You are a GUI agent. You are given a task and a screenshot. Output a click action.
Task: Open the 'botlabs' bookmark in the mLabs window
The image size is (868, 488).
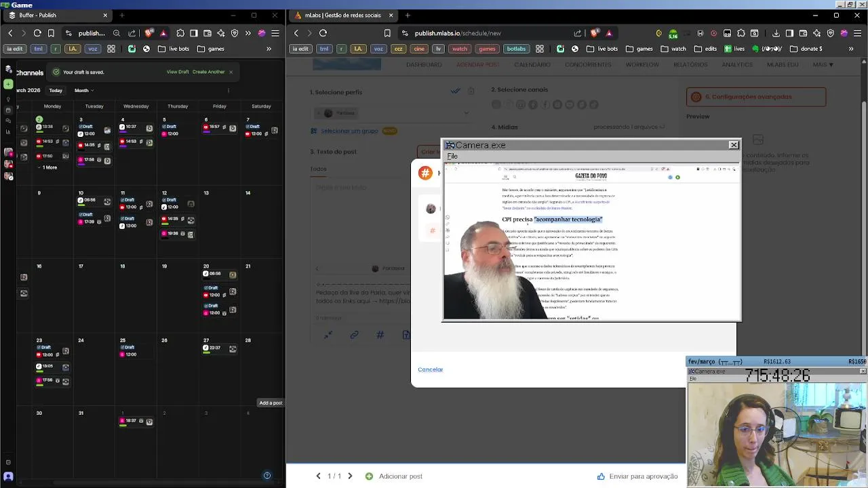[x=516, y=49]
